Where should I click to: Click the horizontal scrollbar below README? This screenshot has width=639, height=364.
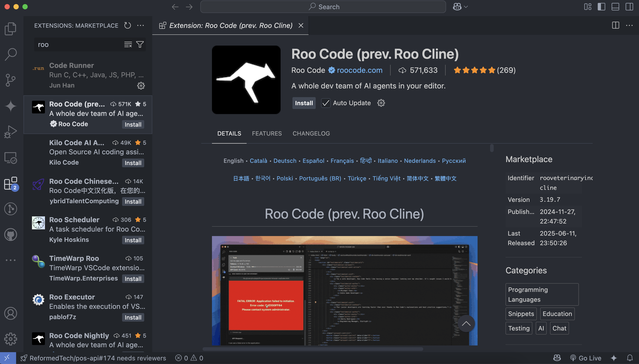click(313, 349)
